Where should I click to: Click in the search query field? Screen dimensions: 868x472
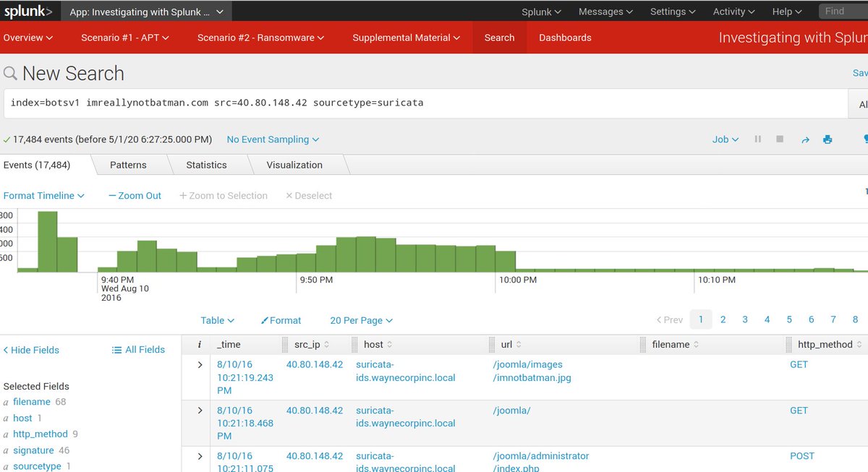pyautogui.click(x=425, y=103)
